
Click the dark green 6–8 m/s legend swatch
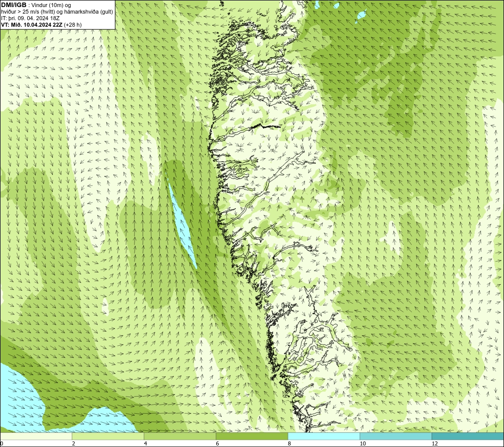252,436
